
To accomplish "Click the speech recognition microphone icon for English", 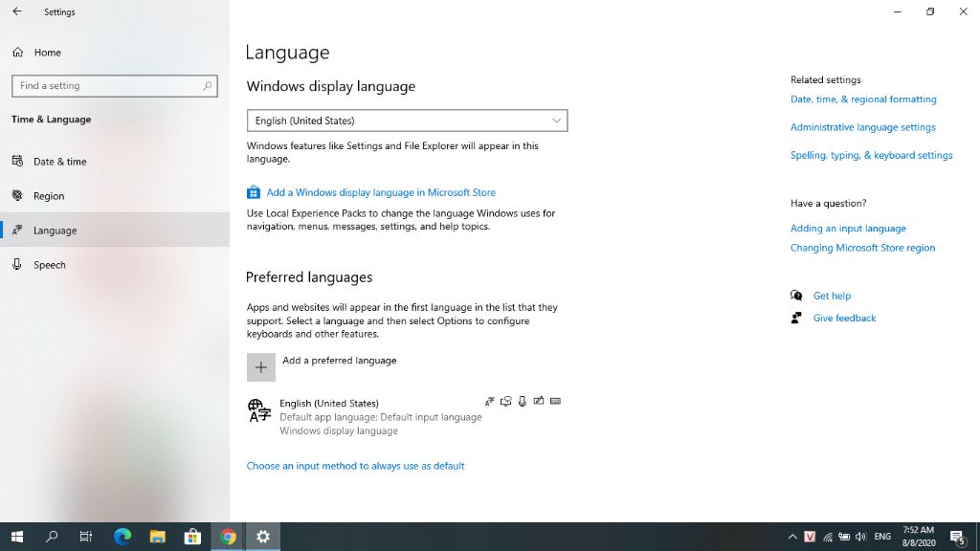I will pyautogui.click(x=522, y=401).
